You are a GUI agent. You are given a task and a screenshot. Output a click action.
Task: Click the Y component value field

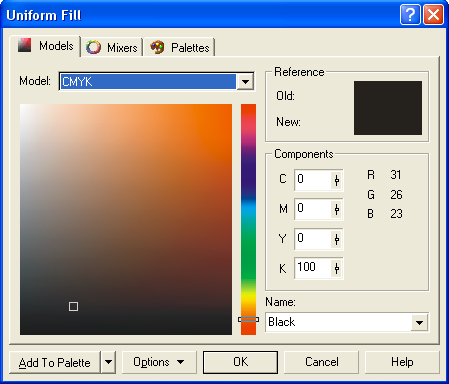[x=313, y=239]
